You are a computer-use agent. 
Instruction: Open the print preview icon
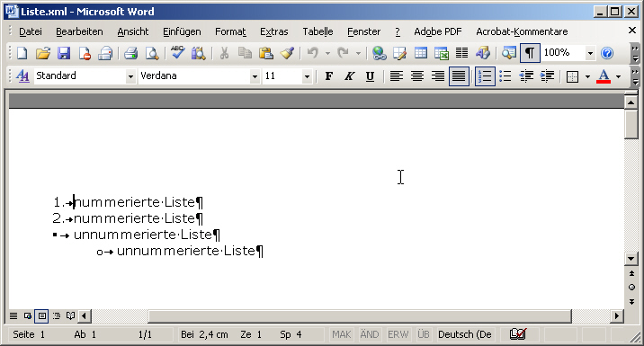[152, 53]
